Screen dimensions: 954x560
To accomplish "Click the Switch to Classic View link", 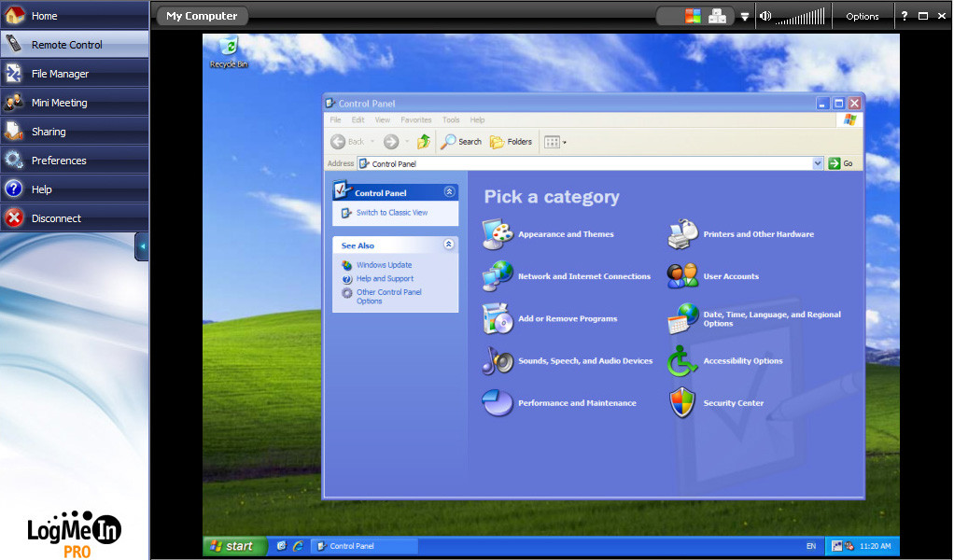I will pos(392,213).
